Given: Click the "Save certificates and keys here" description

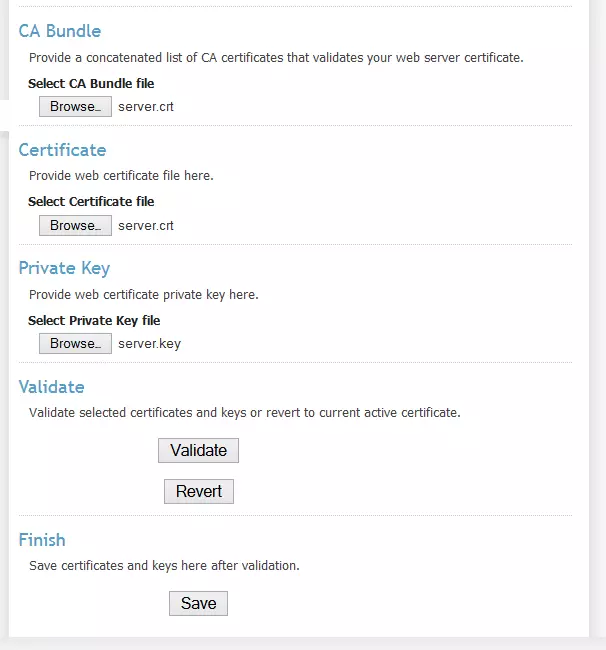Looking at the screenshot, I should pos(164,566).
